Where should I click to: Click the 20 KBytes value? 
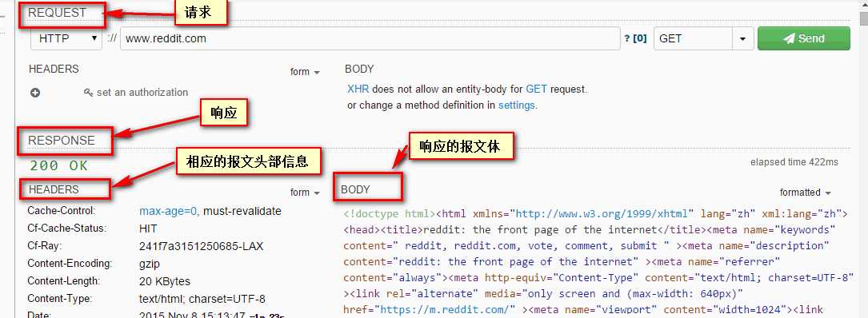165,281
